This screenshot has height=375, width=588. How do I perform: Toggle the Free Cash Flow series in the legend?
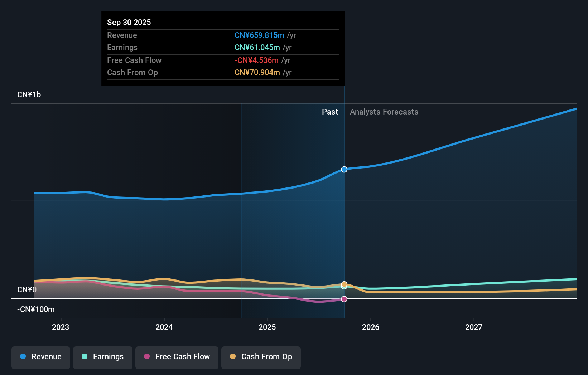(177, 357)
